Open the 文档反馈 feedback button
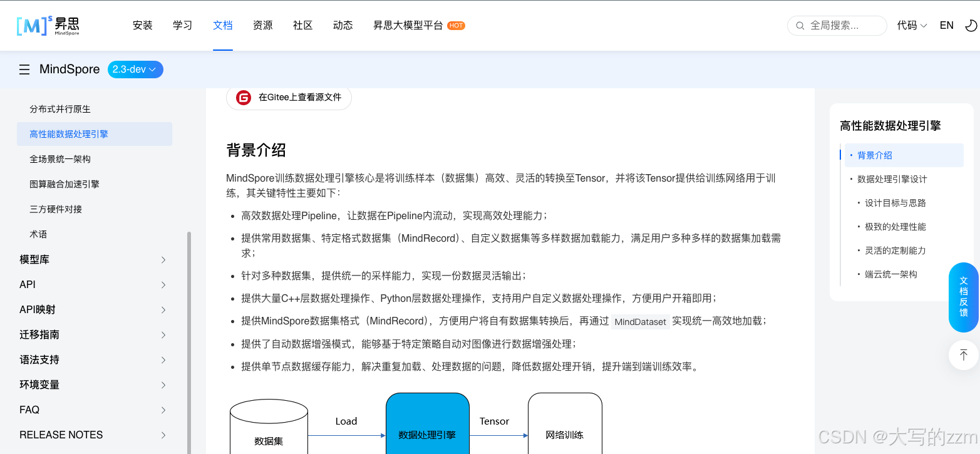Screen dimensions: 980x454 tap(964, 297)
